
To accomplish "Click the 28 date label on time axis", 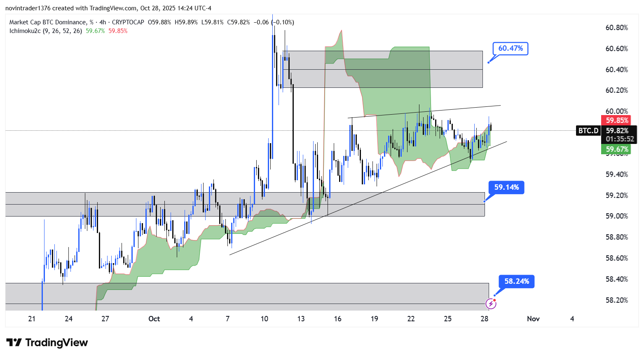I will pyautogui.click(x=485, y=319).
